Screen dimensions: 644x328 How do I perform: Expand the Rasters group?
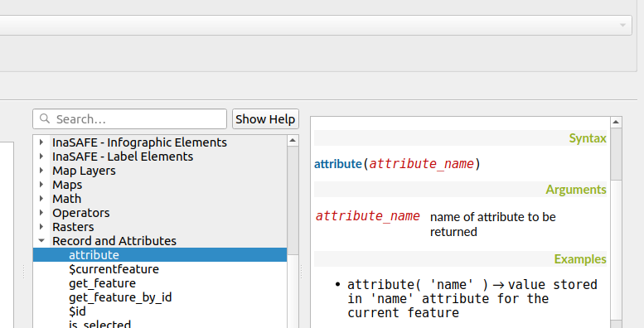tap(41, 227)
